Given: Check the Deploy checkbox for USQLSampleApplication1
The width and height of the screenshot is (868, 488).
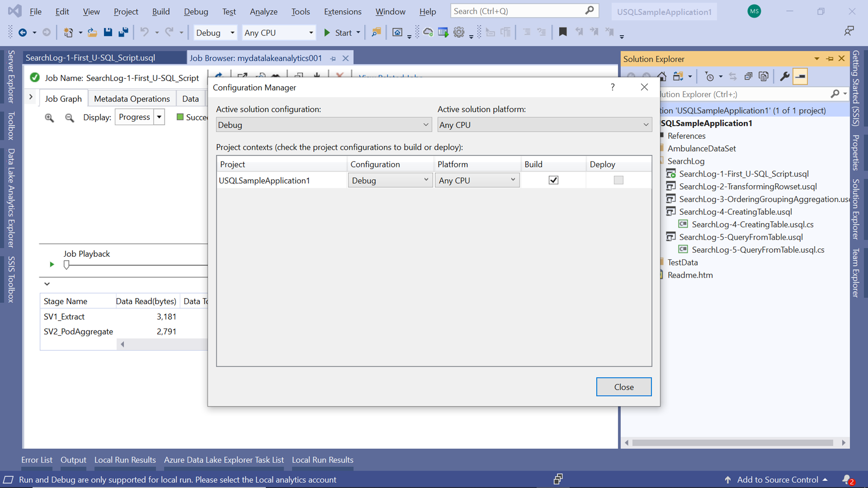Looking at the screenshot, I should [618, 180].
